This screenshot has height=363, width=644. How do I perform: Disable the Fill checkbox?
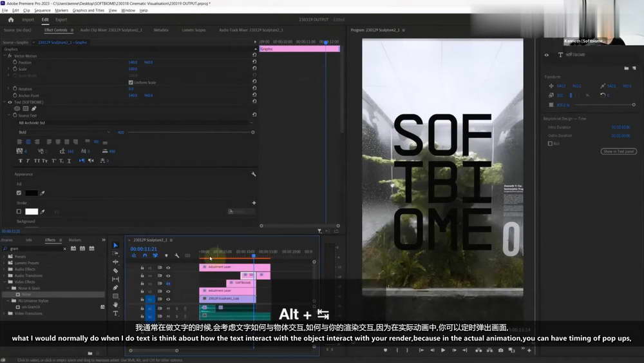(x=19, y=193)
